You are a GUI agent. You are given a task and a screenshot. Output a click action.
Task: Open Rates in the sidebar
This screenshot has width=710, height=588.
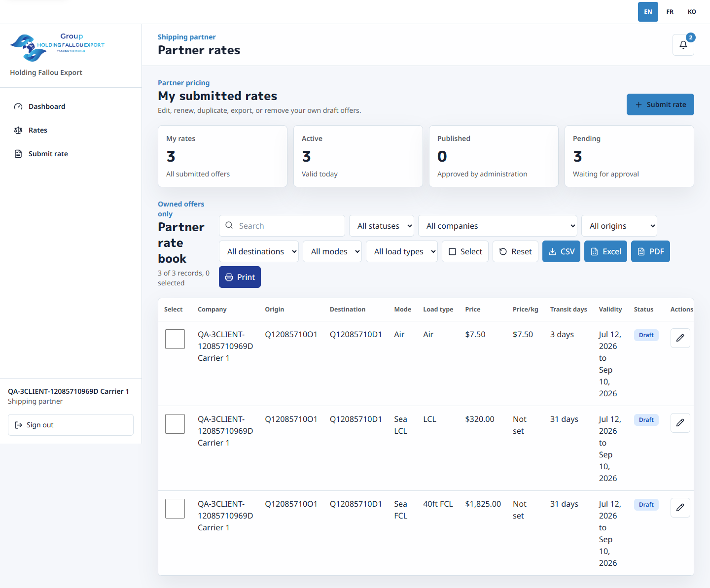(x=71, y=130)
